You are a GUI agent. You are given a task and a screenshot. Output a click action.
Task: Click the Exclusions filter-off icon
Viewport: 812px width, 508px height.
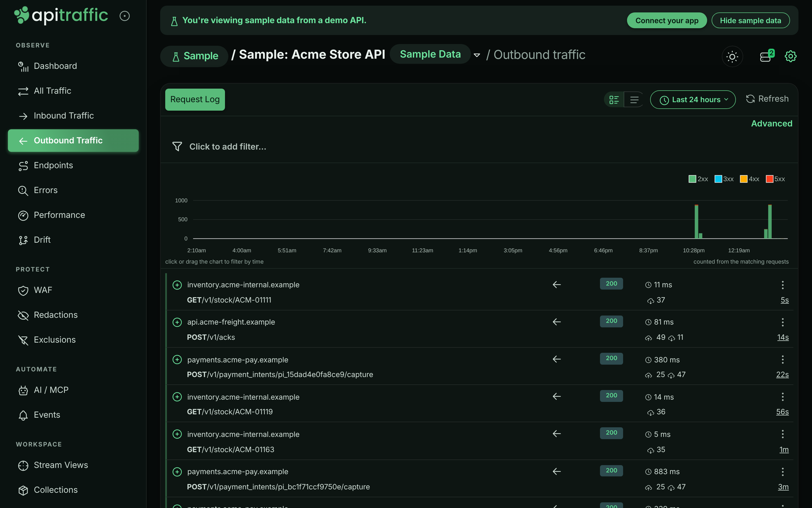tap(23, 340)
